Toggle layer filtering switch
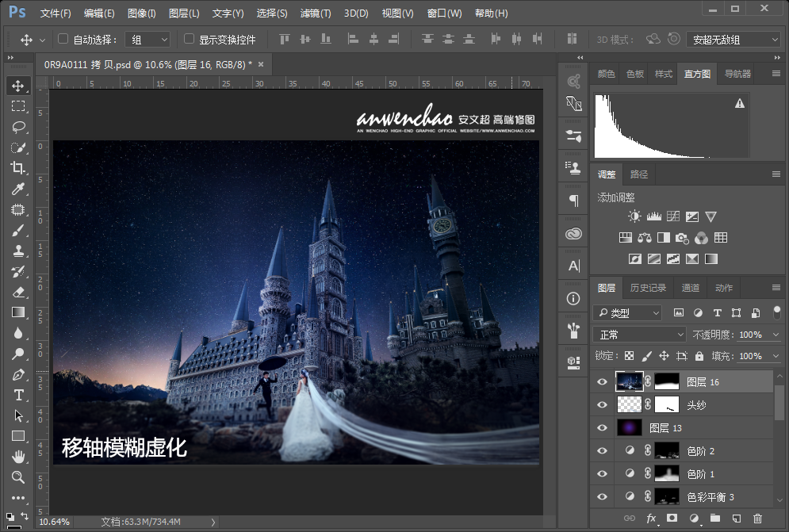The image size is (789, 532). [777, 312]
